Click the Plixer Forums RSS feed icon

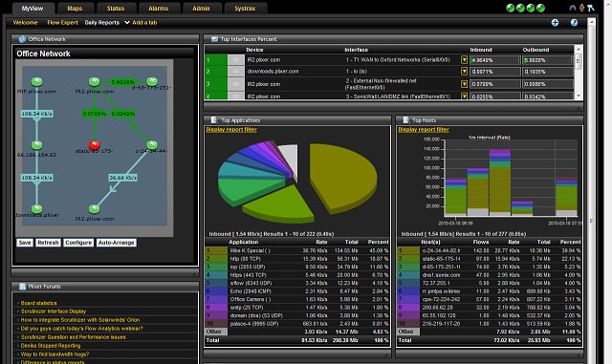pyautogui.click(x=23, y=287)
